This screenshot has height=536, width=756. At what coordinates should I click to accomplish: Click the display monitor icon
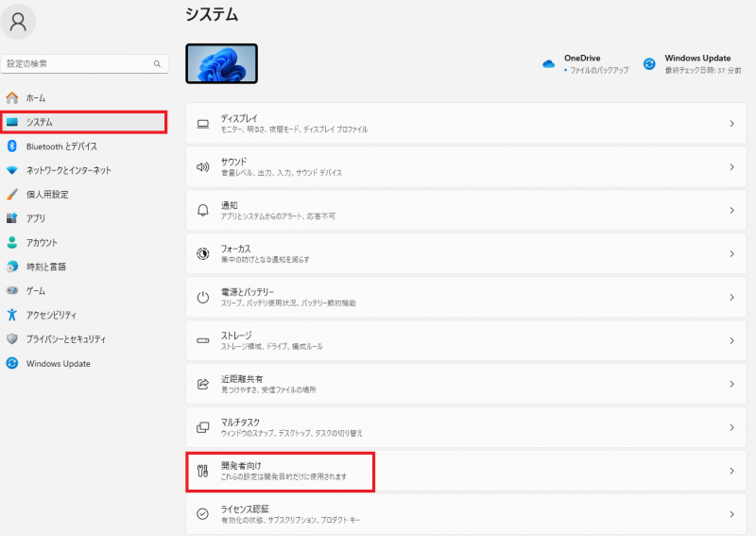pyautogui.click(x=202, y=124)
